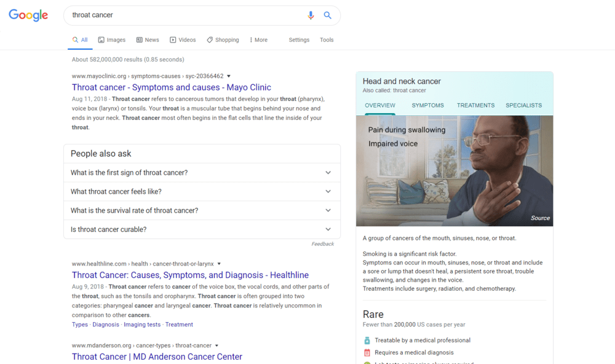Open MD Anderson result options arrow

point(216,346)
